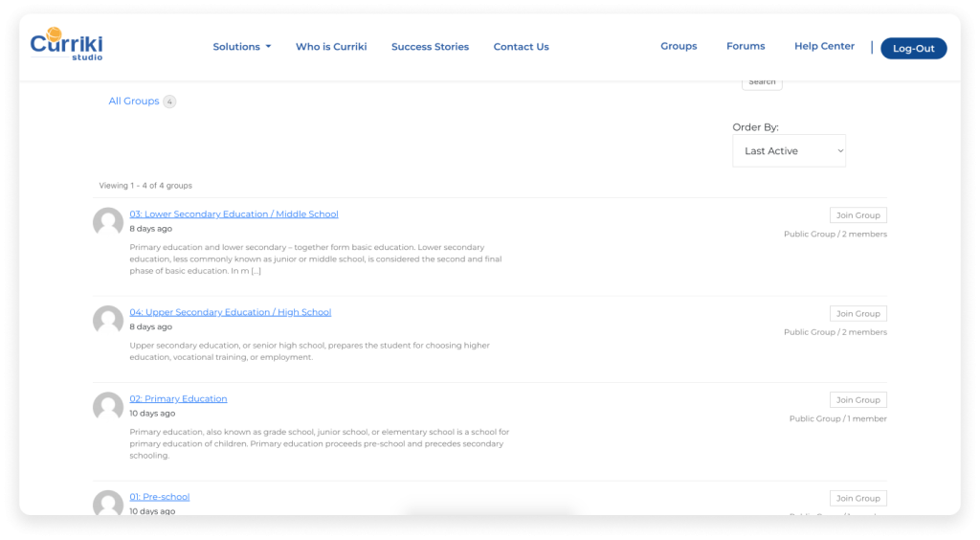
Task: Open avatar of Pre-school group
Action: (108, 503)
